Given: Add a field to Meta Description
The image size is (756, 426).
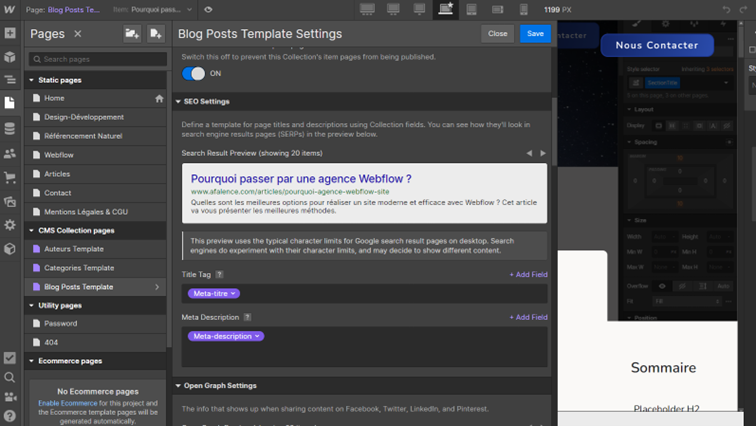Looking at the screenshot, I should [528, 317].
